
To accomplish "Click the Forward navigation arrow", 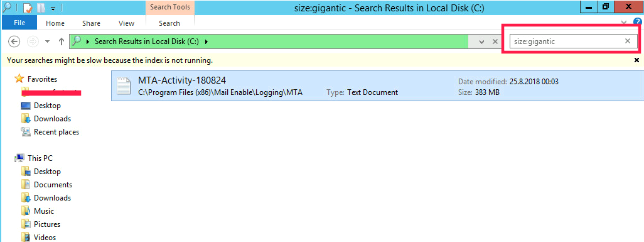I will 33,41.
